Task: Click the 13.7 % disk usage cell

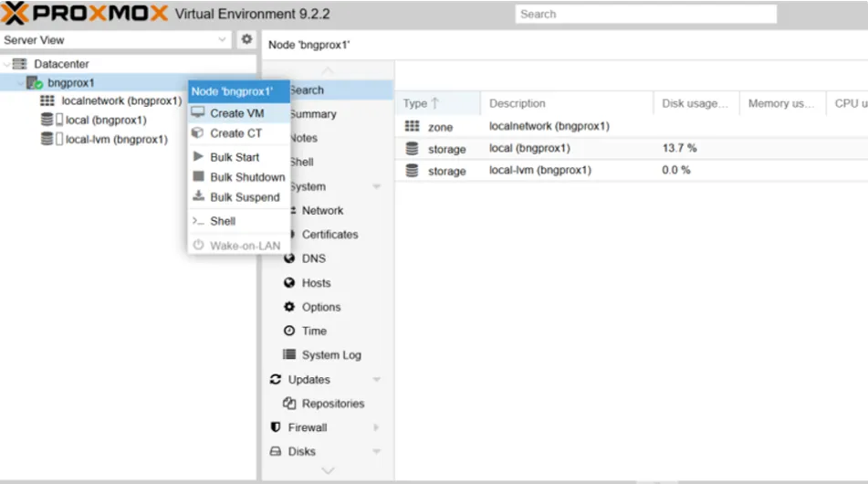Action: pyautogui.click(x=679, y=148)
